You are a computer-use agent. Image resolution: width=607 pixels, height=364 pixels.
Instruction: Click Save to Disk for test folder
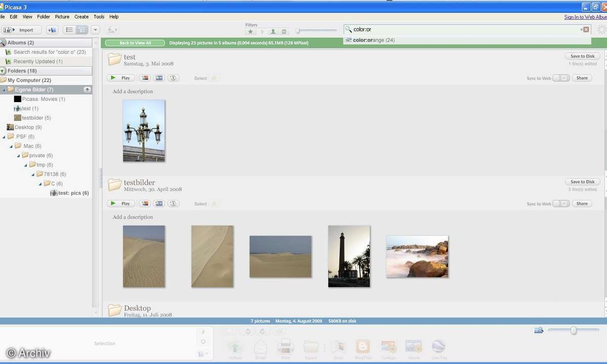click(x=583, y=56)
